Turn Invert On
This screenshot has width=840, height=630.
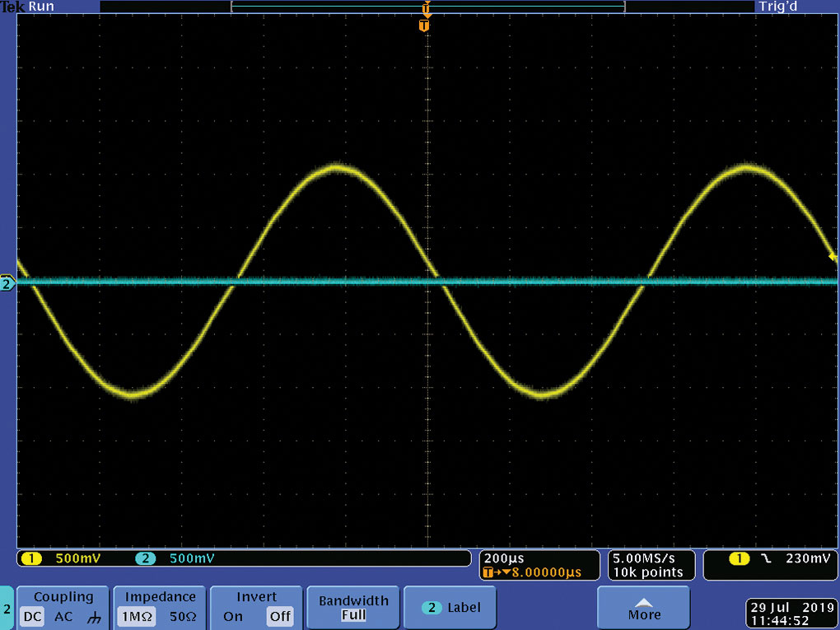232,617
